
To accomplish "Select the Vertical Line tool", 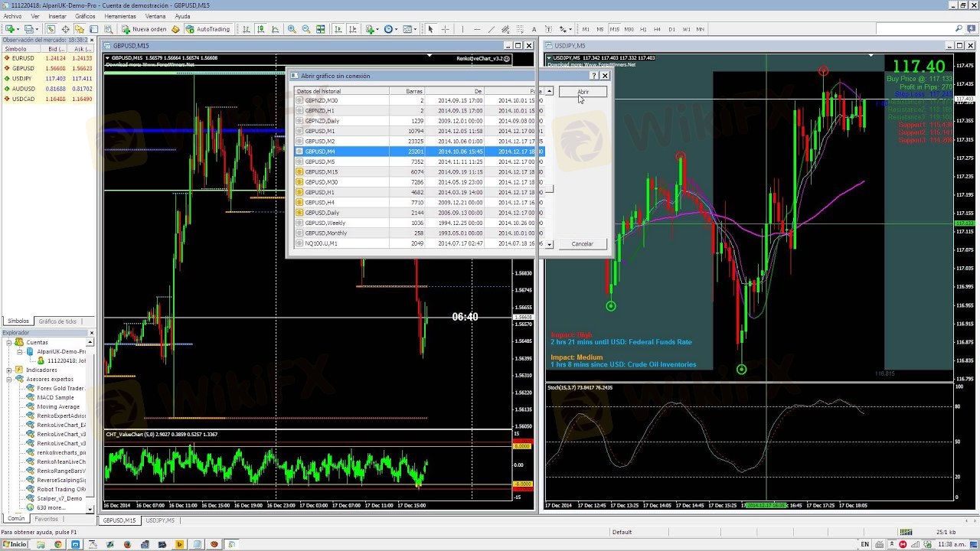I will point(462,29).
